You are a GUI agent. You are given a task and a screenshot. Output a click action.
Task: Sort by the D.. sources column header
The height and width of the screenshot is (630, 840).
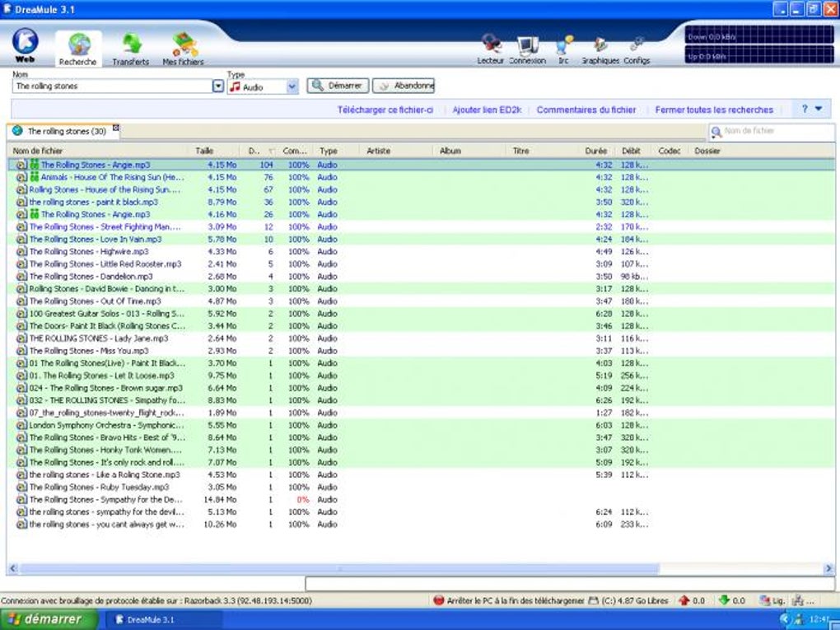click(x=259, y=151)
